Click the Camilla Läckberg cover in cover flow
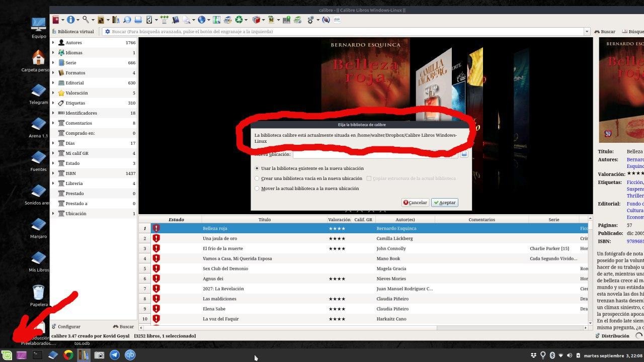Screen dimensions: 644x362 (x=433, y=85)
